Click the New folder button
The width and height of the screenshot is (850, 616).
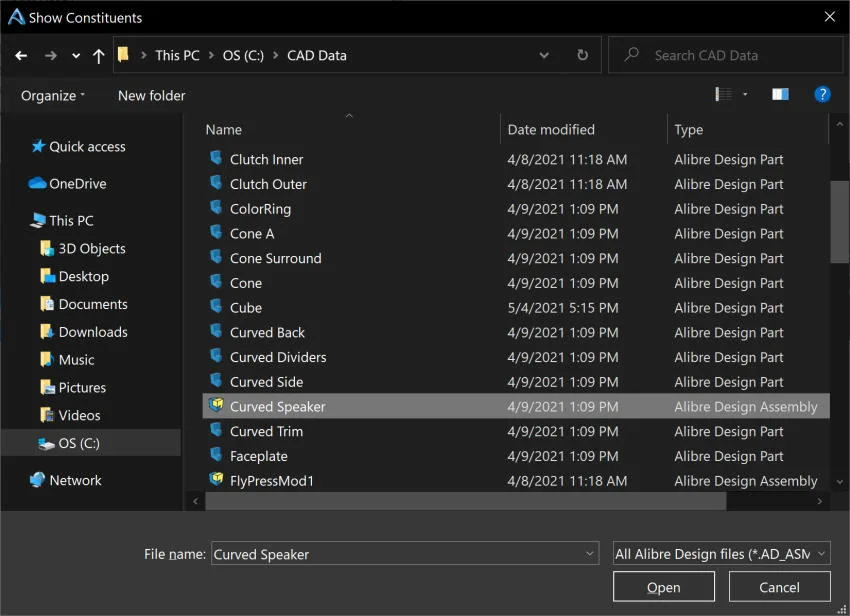152,95
